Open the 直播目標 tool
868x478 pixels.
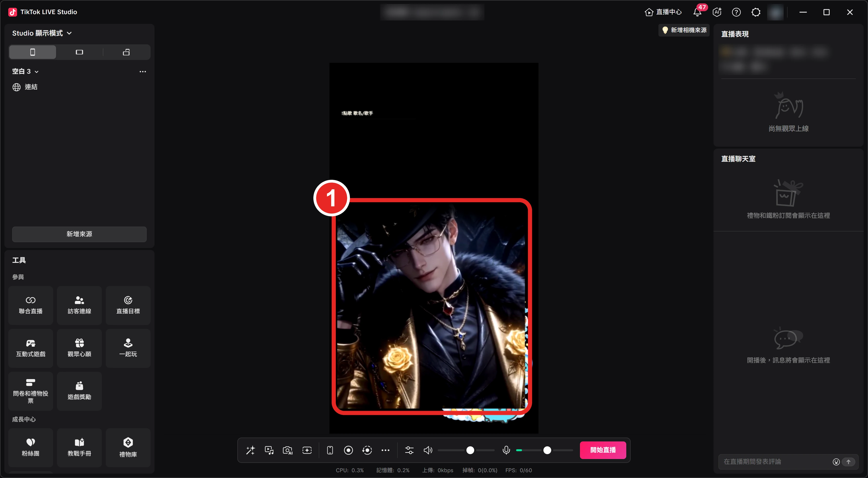tap(128, 305)
